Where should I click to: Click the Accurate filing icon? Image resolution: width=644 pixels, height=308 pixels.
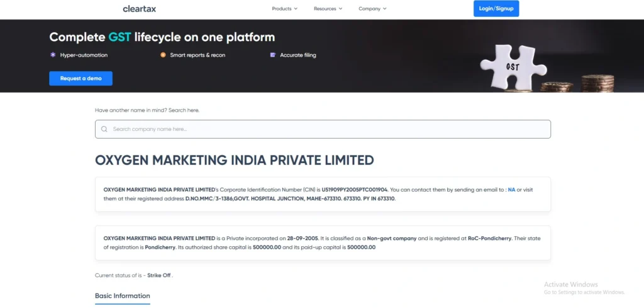(273, 55)
